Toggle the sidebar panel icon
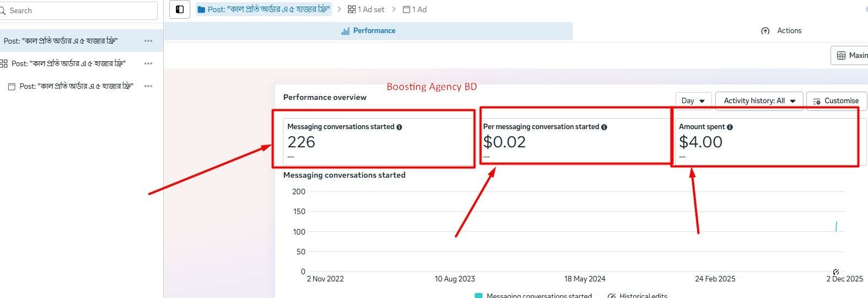The height and width of the screenshot is (298, 868). point(180,9)
